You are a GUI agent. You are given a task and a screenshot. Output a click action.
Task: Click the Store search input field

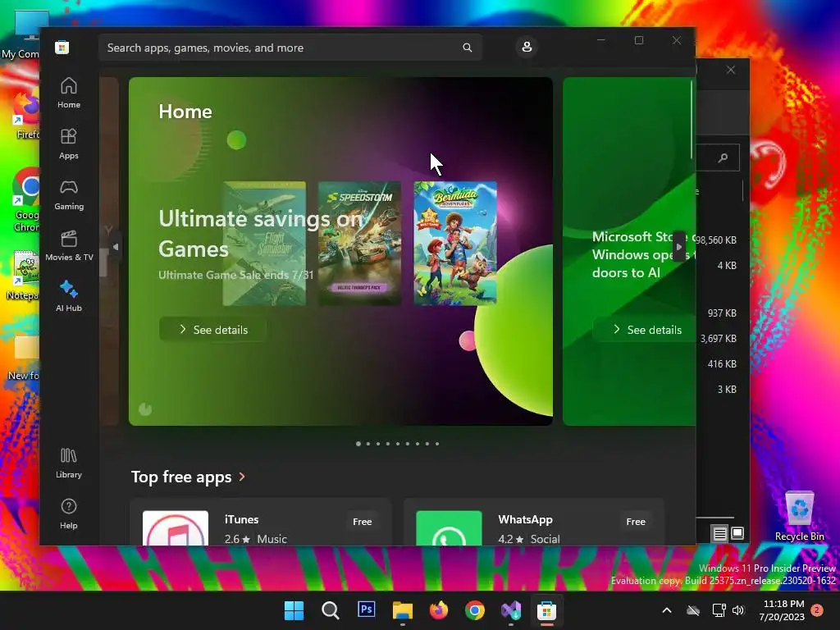tap(290, 48)
